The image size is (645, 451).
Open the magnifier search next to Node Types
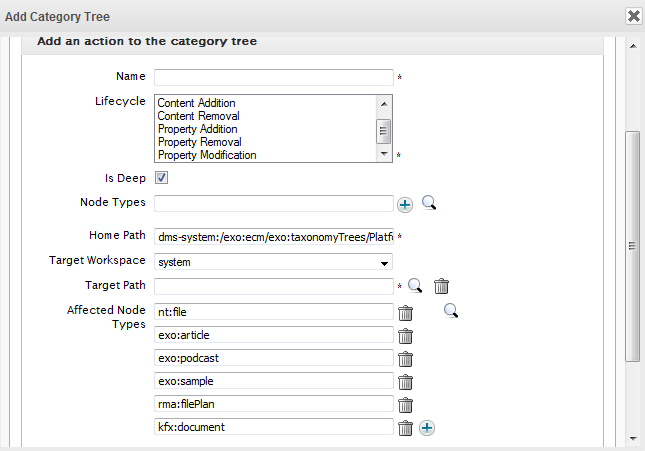click(x=429, y=204)
